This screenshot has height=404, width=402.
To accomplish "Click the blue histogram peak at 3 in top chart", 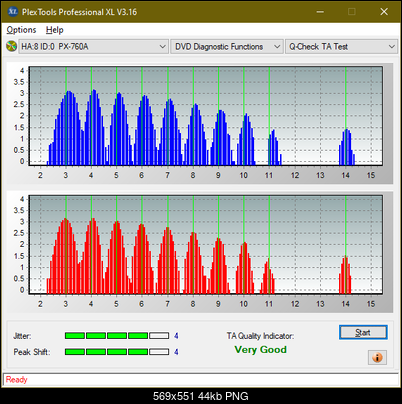I will 68,128.
